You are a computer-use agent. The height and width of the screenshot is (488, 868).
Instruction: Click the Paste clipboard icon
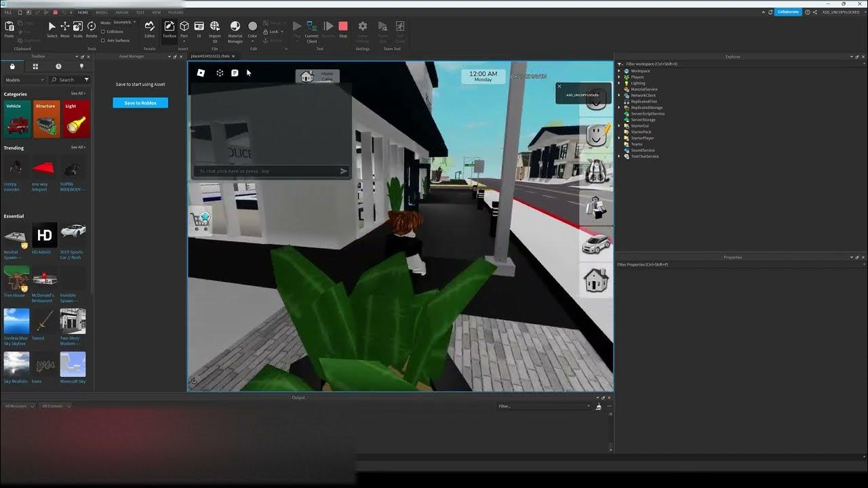tap(9, 28)
